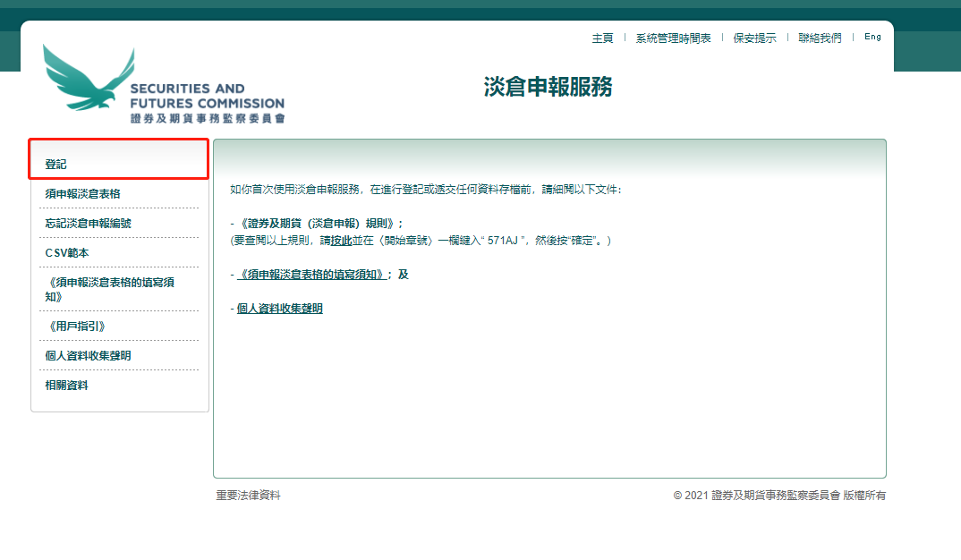Click the 按此 hyperlink in the instructions
961x560 pixels.
click(341, 241)
